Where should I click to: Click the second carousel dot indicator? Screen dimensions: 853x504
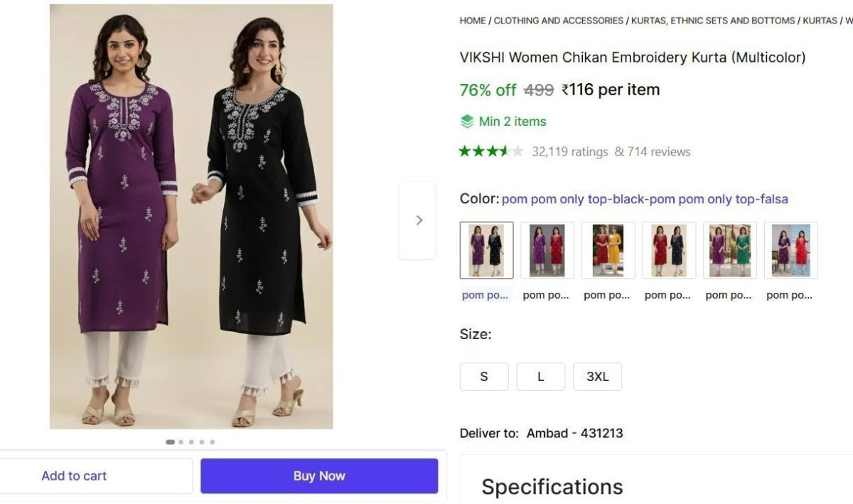[x=180, y=441]
